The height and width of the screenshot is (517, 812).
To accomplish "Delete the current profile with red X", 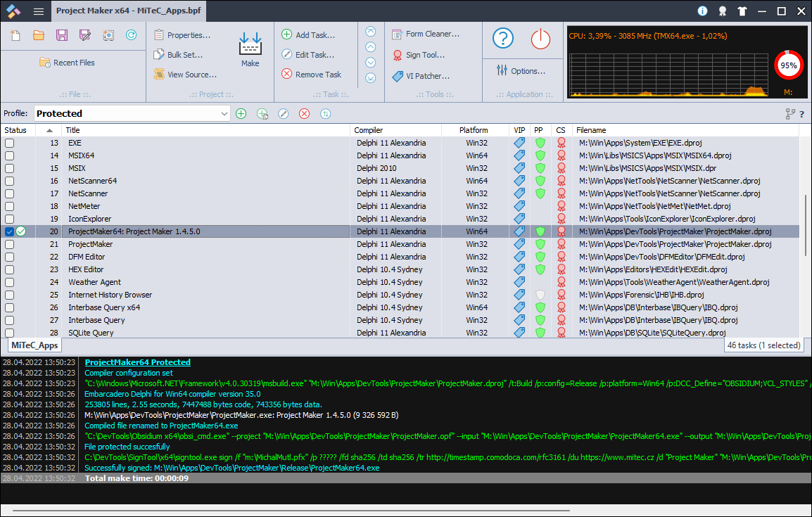I will pos(305,114).
